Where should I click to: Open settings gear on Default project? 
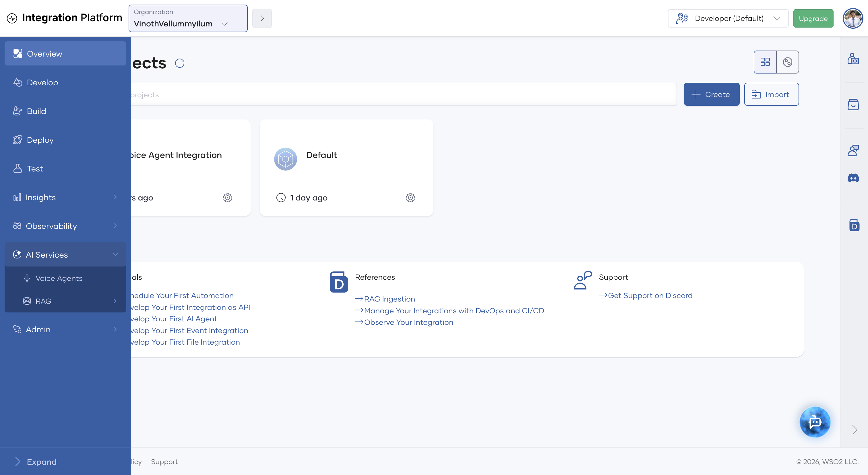[410, 198]
